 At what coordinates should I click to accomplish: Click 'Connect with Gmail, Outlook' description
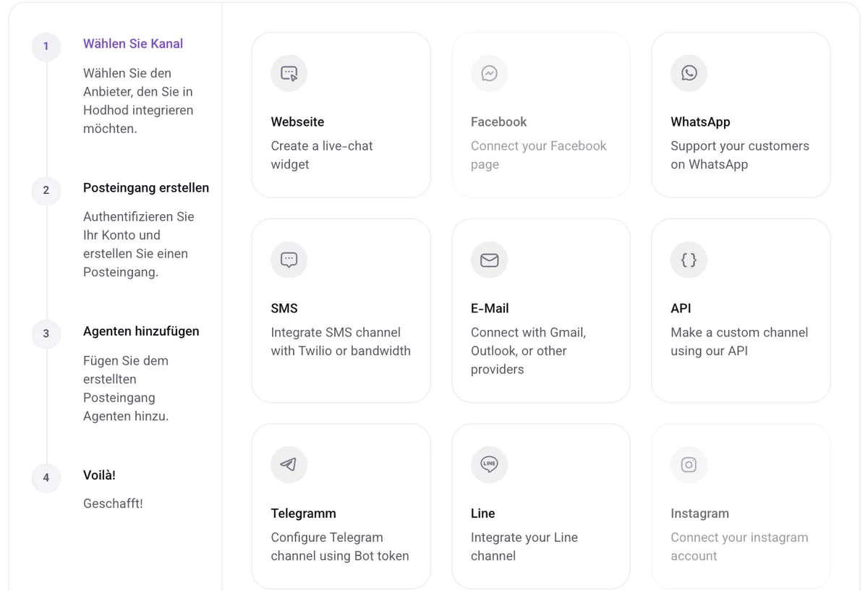tap(528, 351)
